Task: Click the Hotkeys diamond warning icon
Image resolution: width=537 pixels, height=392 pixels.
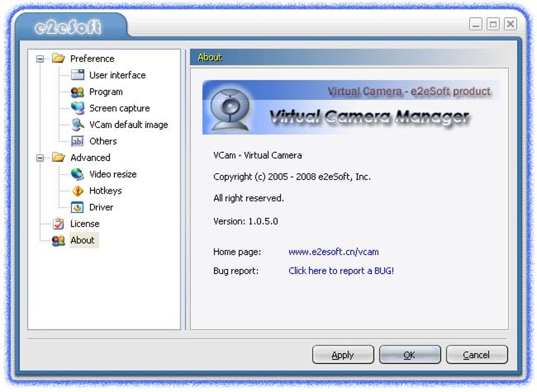Action: (x=77, y=190)
